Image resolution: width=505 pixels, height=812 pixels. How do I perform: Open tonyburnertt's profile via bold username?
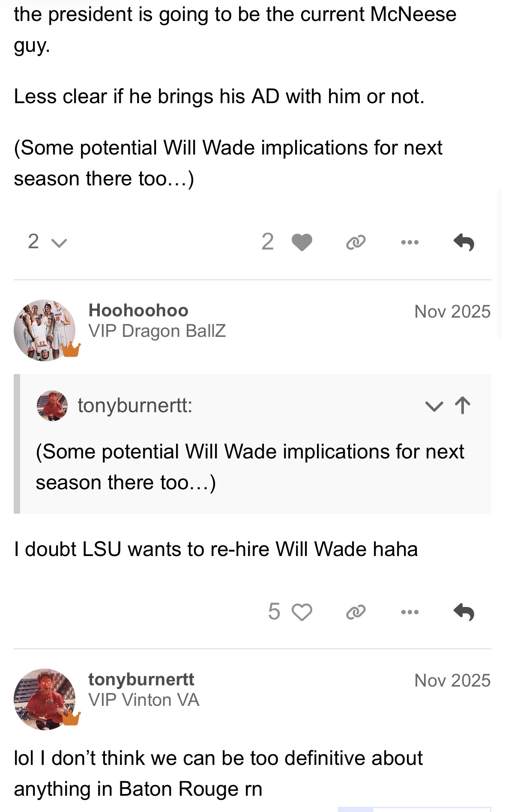click(x=141, y=679)
